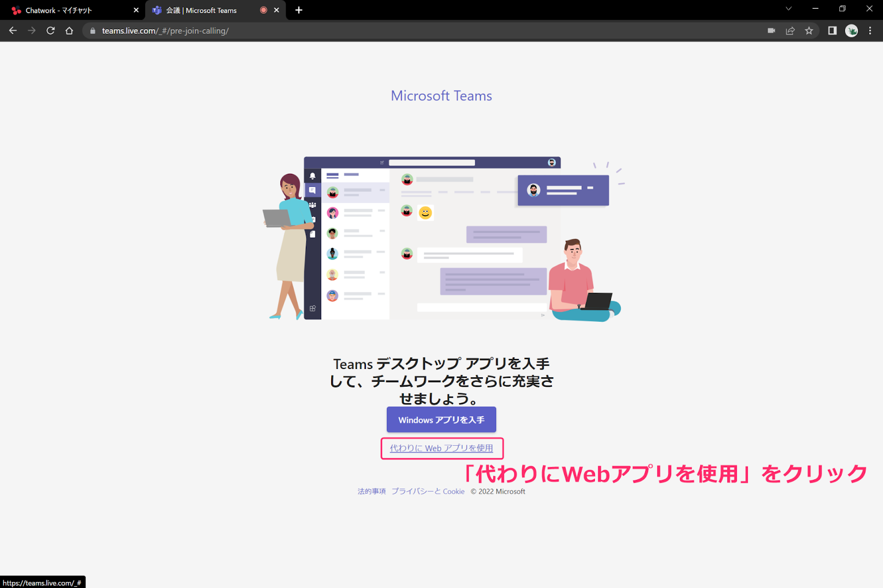Open a new browser tab
This screenshot has height=588, width=883.
coord(299,10)
